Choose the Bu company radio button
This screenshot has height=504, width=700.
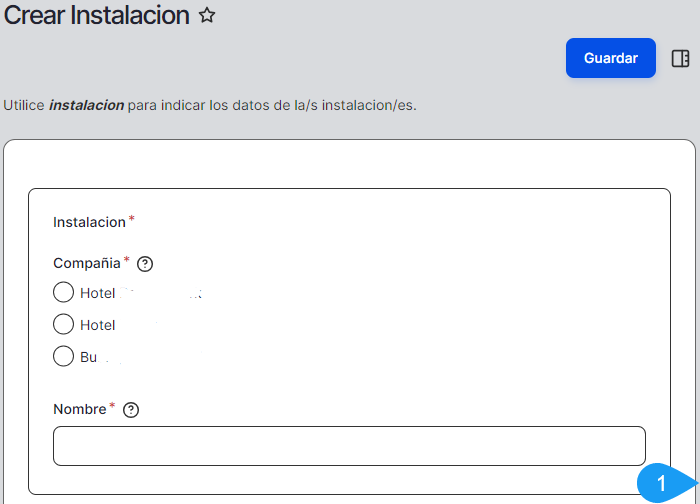pos(63,356)
